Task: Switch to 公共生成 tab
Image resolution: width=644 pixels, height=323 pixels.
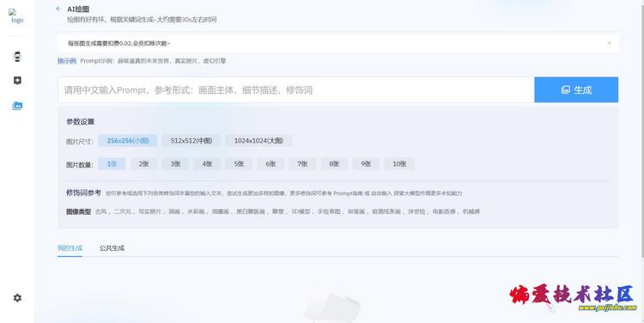Action: click(x=112, y=247)
